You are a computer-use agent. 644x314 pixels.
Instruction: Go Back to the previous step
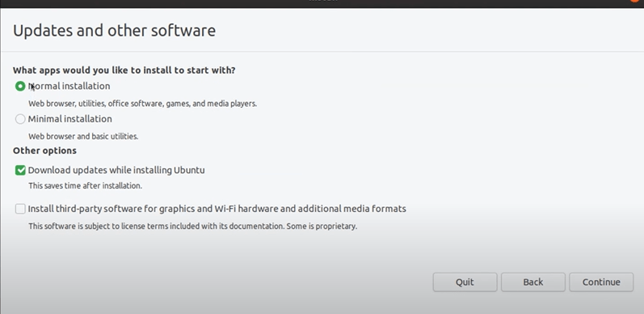[533, 282]
